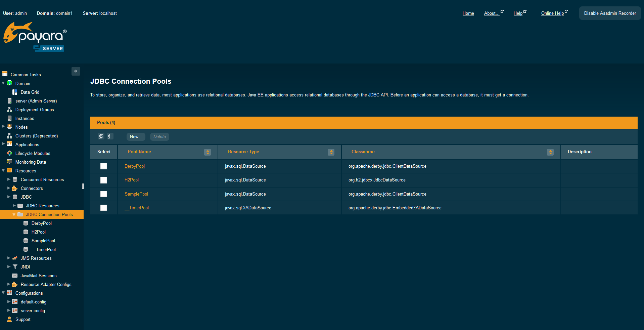Image resolution: width=644 pixels, height=330 pixels.
Task: Click the Pool Name column sort icon
Action: (x=208, y=152)
